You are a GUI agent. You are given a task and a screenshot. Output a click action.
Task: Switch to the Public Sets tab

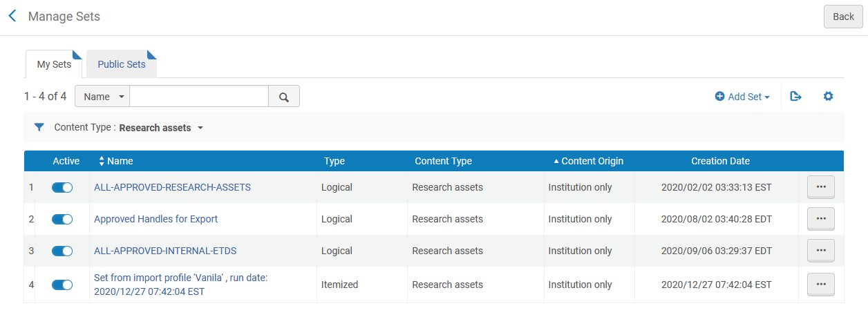122,64
